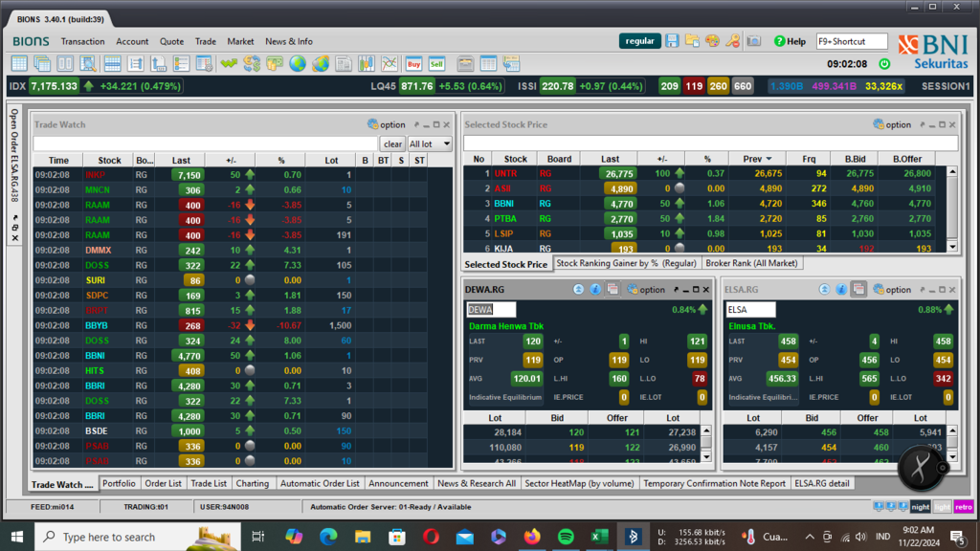Viewport: 980px width, 551px height.
Task: Switch to light theme
Action: 942,507
